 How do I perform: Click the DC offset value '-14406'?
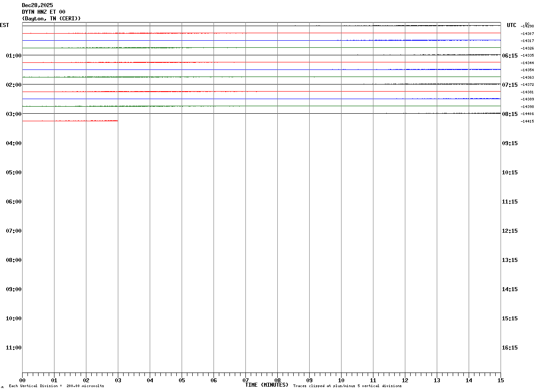click(527, 114)
